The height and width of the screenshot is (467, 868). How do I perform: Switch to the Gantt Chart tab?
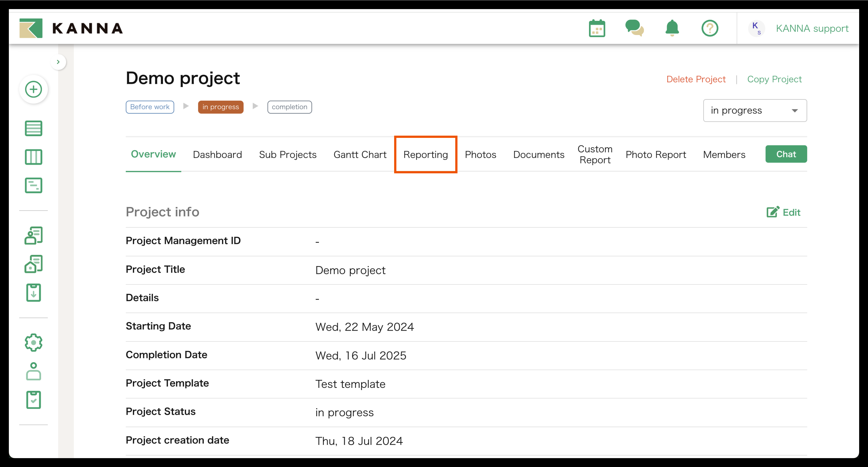pyautogui.click(x=360, y=154)
